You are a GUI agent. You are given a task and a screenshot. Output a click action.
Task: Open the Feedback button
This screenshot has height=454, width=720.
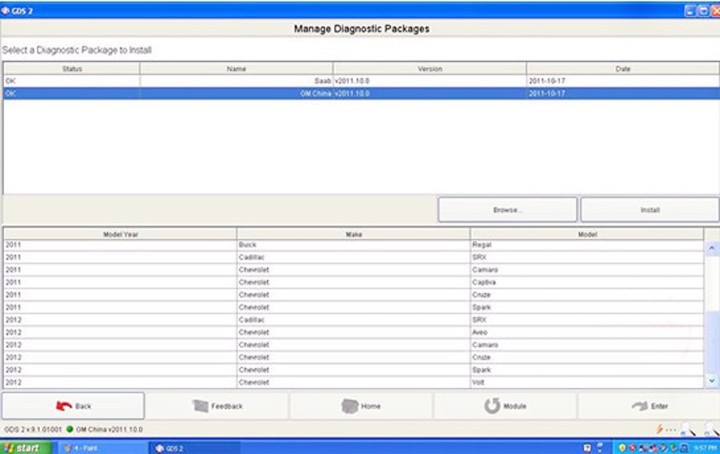point(217,406)
